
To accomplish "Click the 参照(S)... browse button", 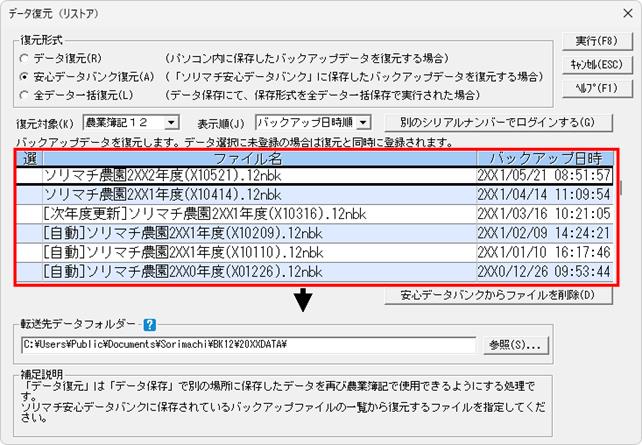I will point(515,345).
